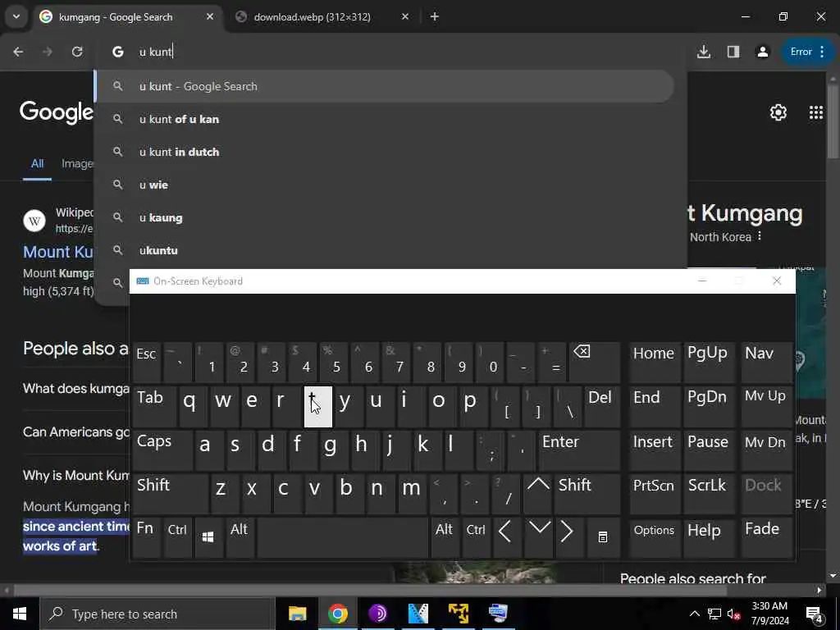Toggle the Chrome side panel icon
Image resolution: width=840 pixels, height=630 pixels.
(x=733, y=52)
